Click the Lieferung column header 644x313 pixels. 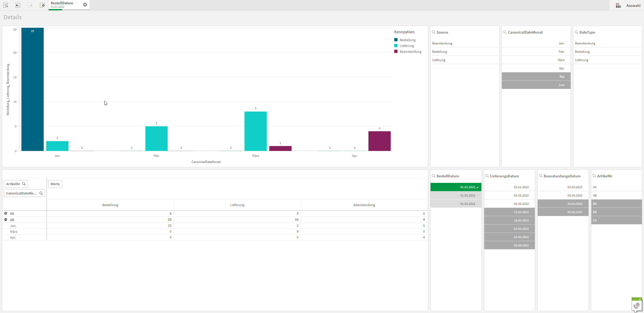pos(237,205)
